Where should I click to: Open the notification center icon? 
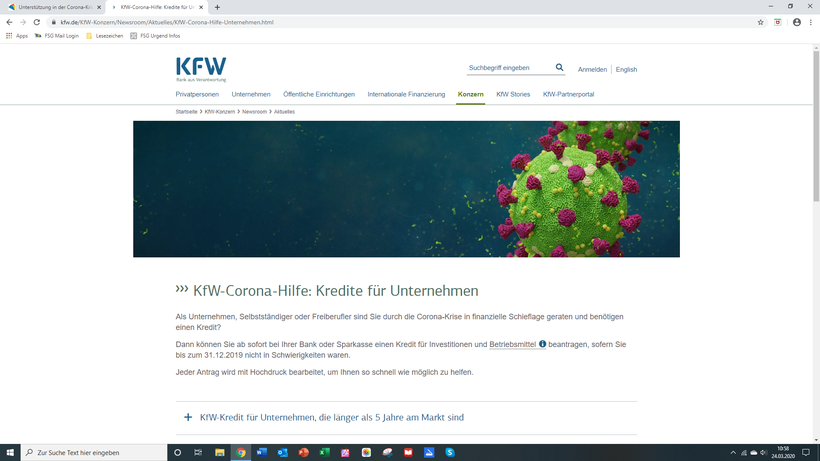coord(806,453)
